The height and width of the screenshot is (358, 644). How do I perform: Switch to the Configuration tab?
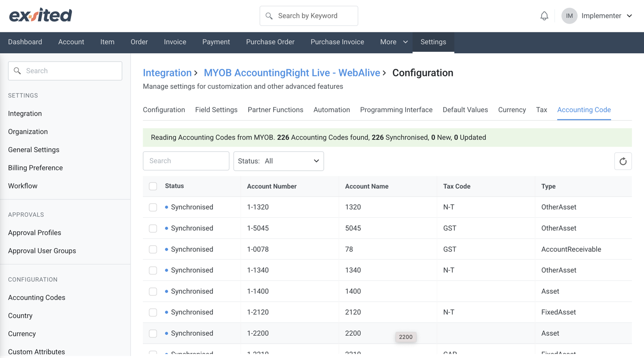pyautogui.click(x=164, y=110)
